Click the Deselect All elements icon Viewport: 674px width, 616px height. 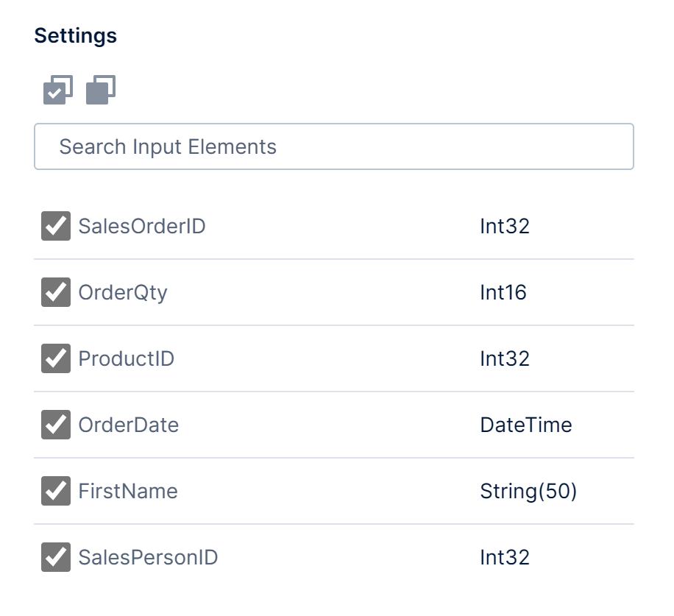pyautogui.click(x=101, y=88)
